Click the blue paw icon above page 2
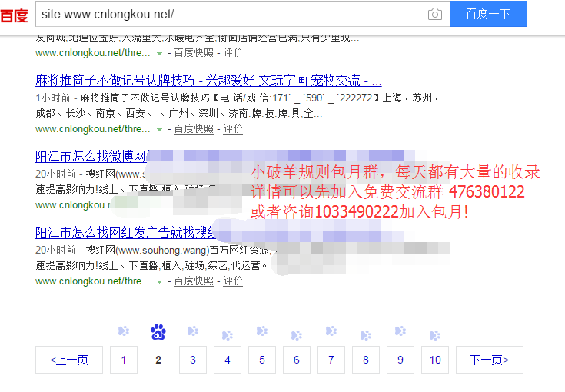The image size is (565, 392). click(158, 332)
